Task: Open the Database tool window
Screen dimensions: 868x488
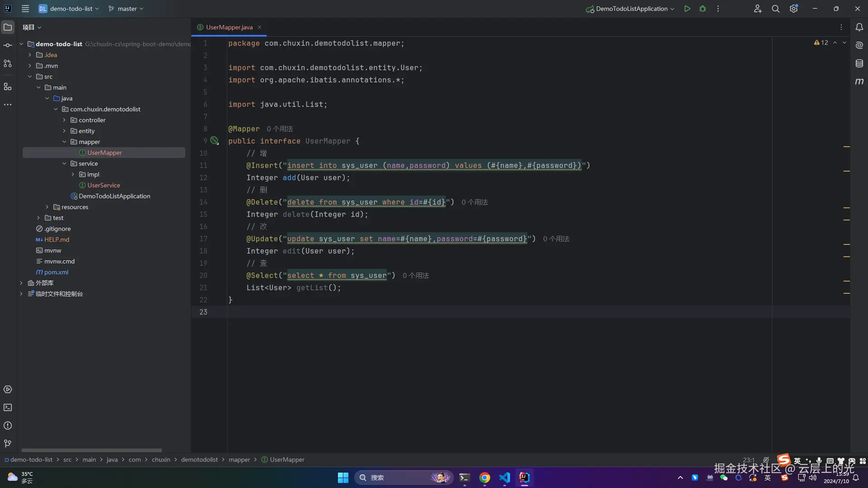Action: [x=859, y=63]
